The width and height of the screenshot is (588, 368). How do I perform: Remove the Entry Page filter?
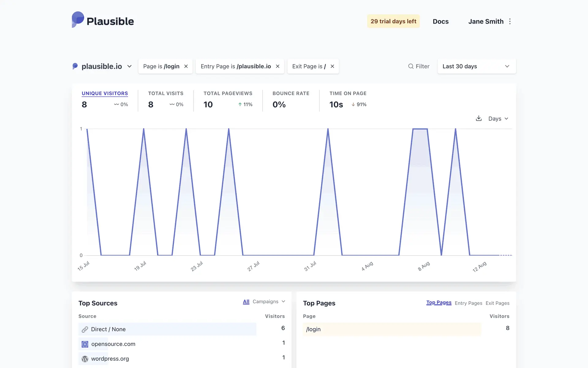pyautogui.click(x=277, y=66)
